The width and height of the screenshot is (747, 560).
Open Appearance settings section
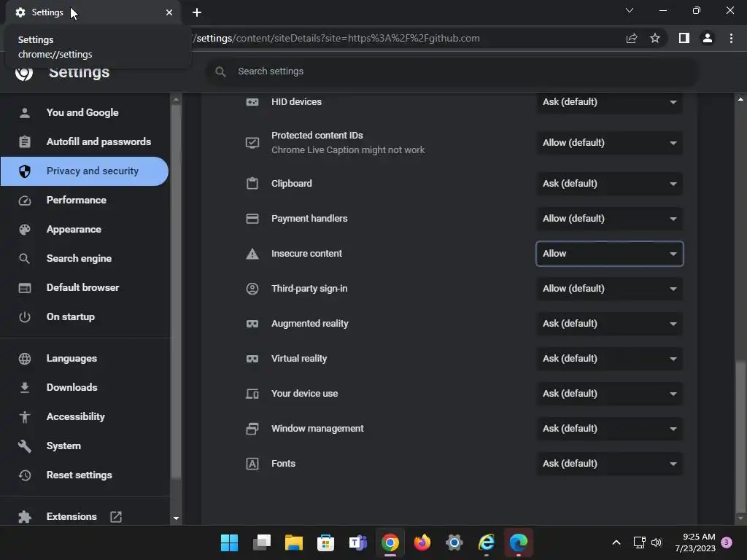point(85,230)
